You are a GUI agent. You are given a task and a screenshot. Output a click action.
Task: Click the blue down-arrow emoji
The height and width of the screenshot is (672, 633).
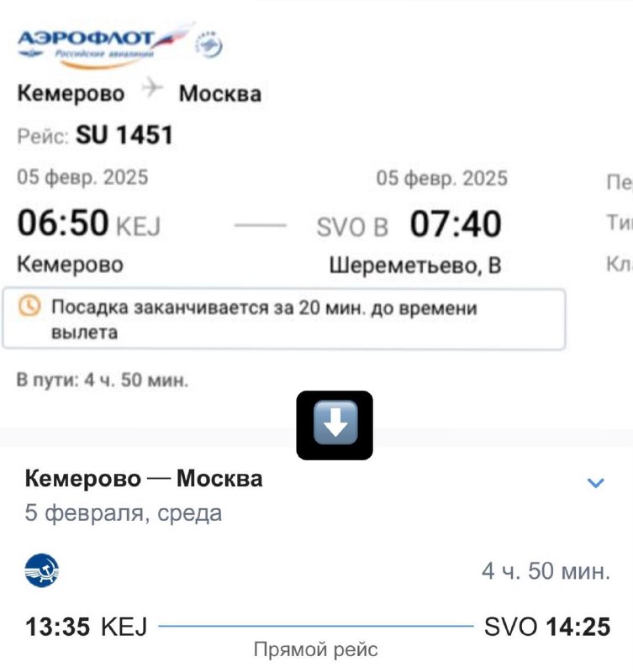335,425
